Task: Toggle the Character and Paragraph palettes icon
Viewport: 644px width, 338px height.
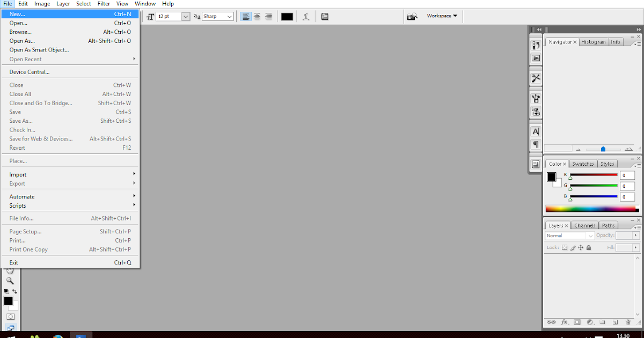Action: coord(325,17)
